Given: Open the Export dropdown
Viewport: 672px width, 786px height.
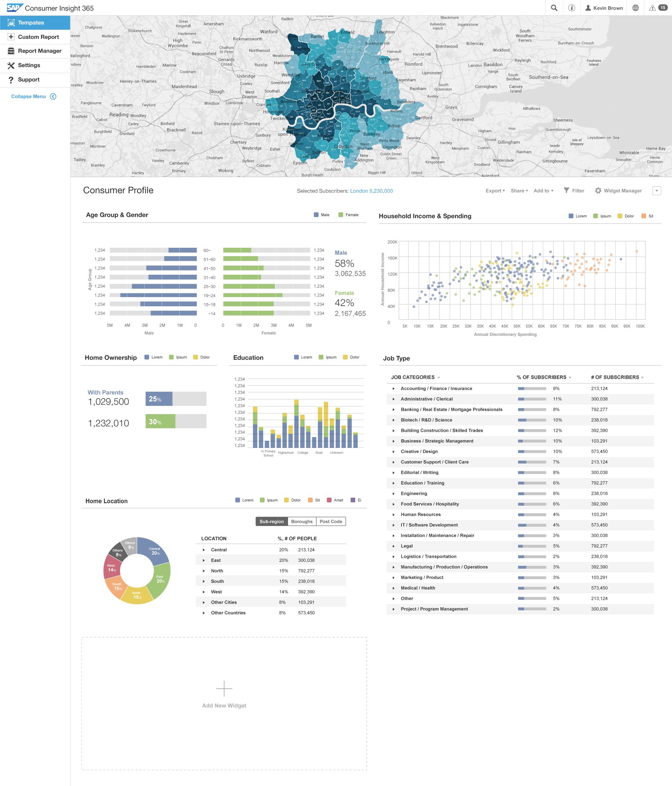Looking at the screenshot, I should [495, 191].
